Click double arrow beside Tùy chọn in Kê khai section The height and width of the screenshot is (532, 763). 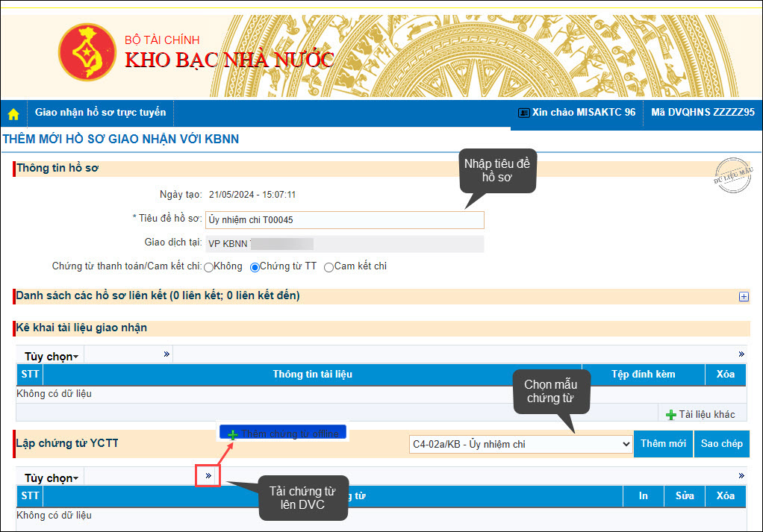point(166,354)
